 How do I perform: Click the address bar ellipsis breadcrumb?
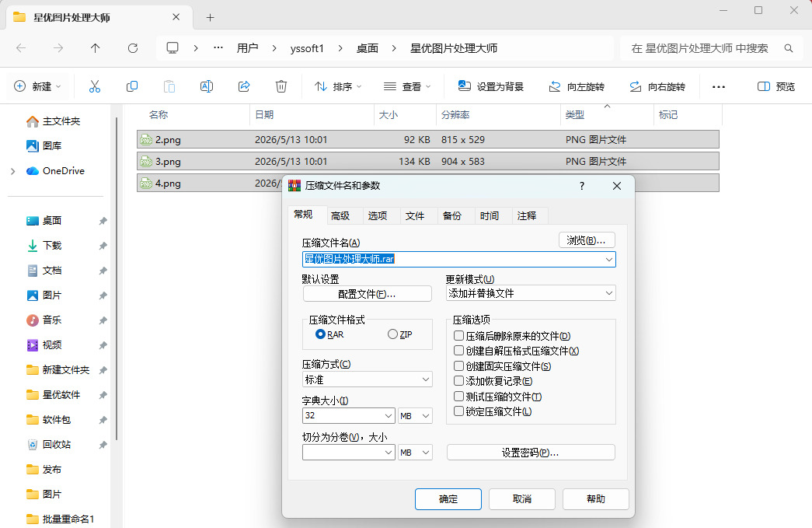point(218,47)
